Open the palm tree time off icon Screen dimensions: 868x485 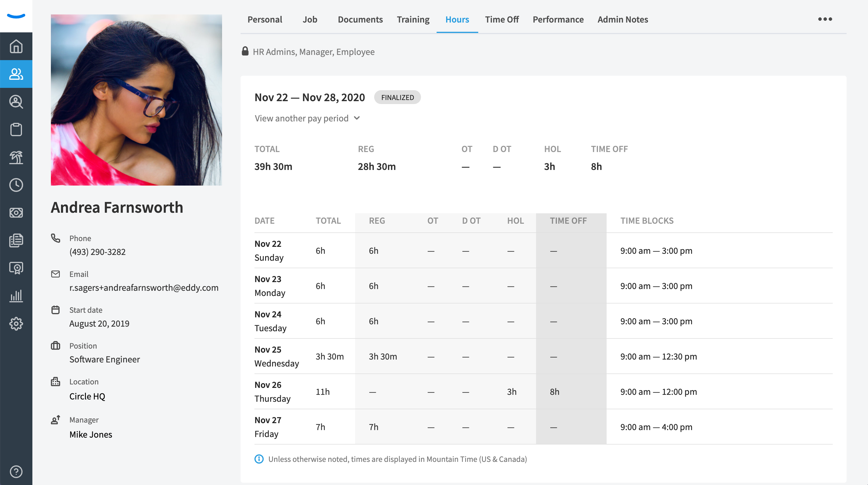[x=16, y=157]
